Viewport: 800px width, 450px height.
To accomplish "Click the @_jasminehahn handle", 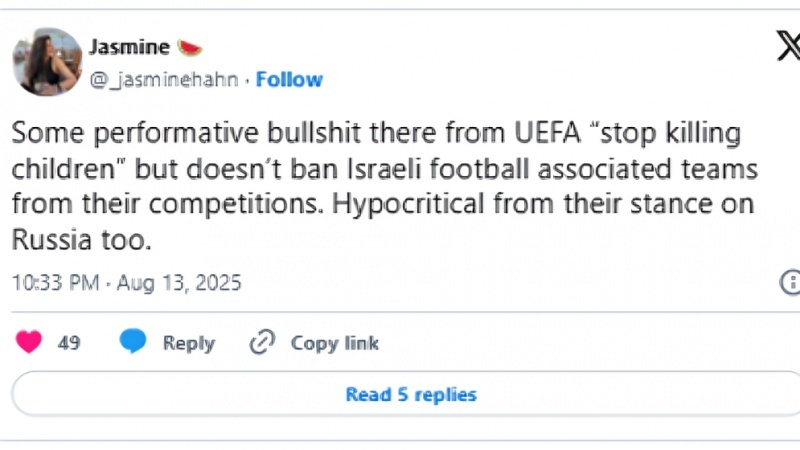I will pos(164,80).
